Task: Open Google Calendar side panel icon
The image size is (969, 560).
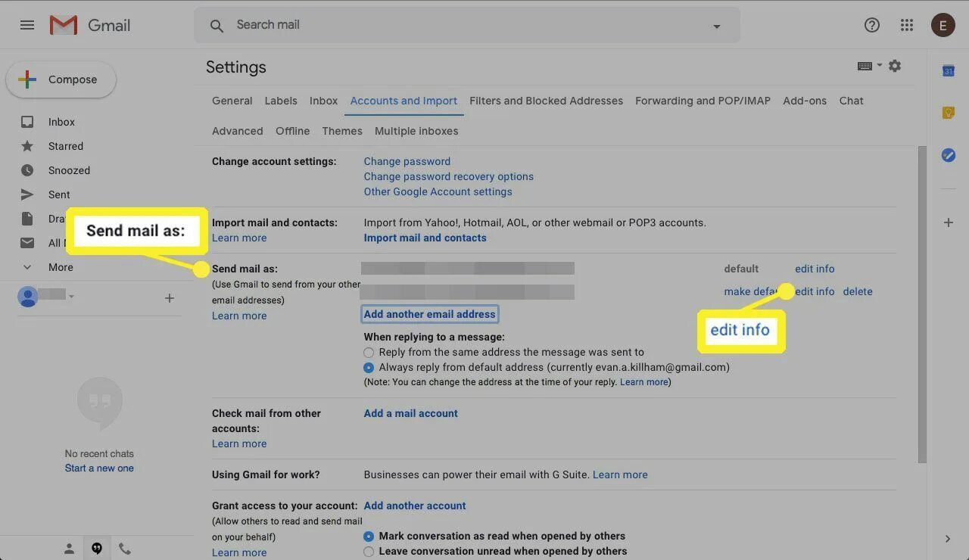Action: pyautogui.click(x=948, y=71)
